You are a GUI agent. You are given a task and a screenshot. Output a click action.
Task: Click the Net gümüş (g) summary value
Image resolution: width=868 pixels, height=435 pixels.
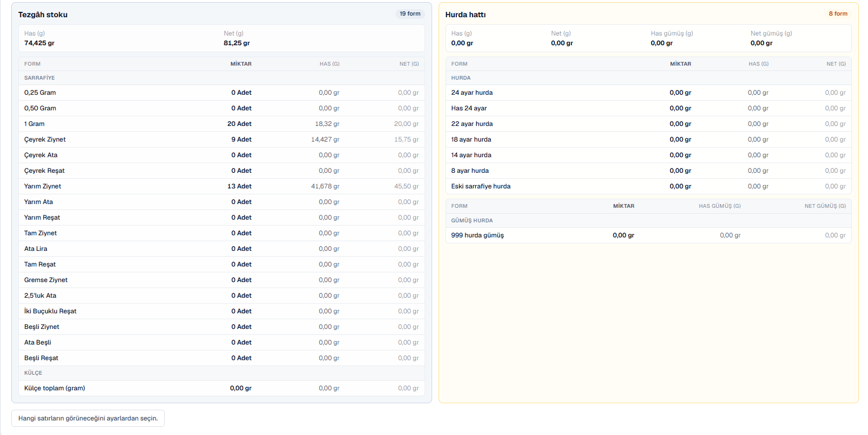pyautogui.click(x=761, y=43)
